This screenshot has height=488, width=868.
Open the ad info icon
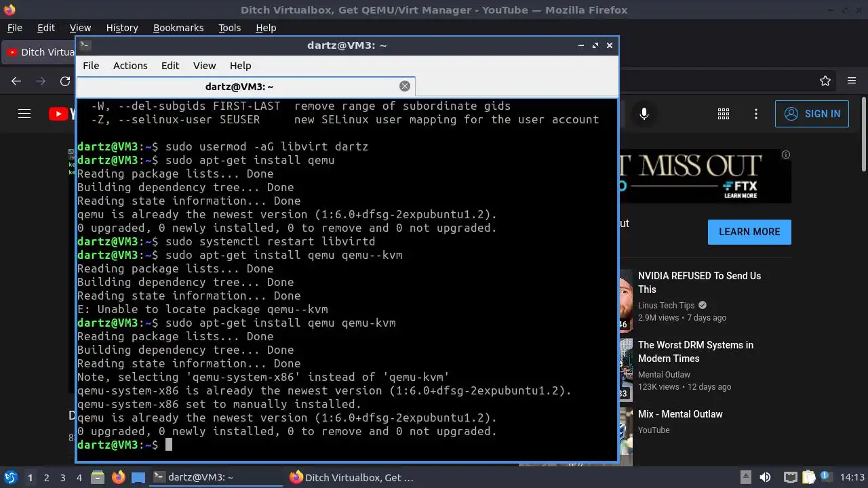coord(786,155)
